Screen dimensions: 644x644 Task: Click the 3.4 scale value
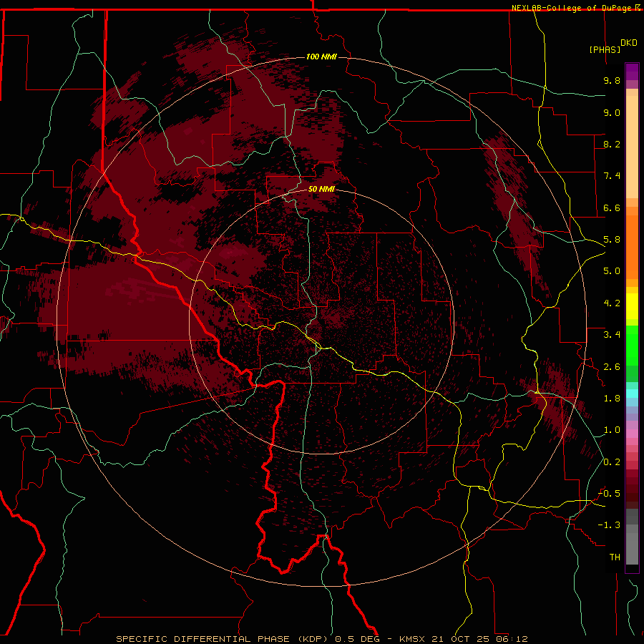point(612,335)
